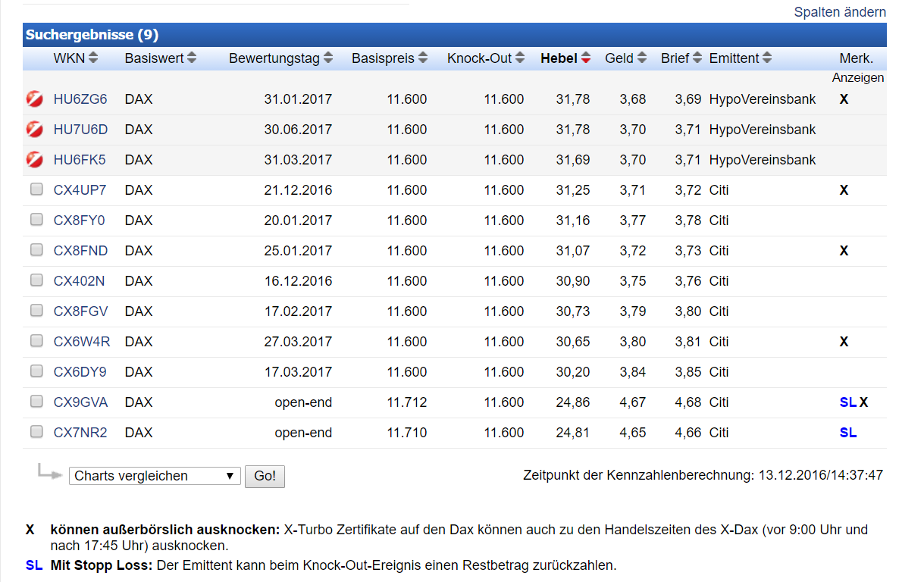The height and width of the screenshot is (582, 924).
Task: Click the sort arrows on the WKN column
Action: click(94, 58)
